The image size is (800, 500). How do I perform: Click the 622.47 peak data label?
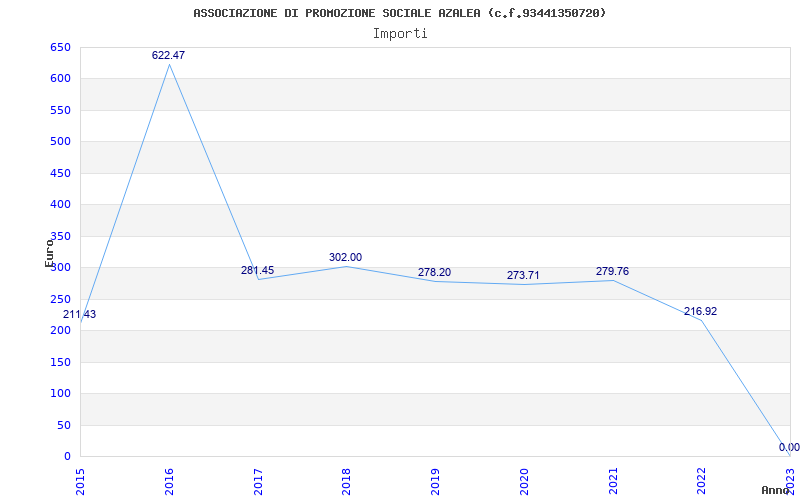[168, 56]
